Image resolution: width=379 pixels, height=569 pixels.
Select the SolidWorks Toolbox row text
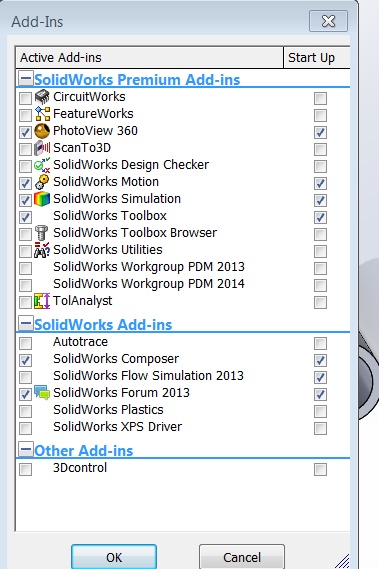(x=110, y=216)
